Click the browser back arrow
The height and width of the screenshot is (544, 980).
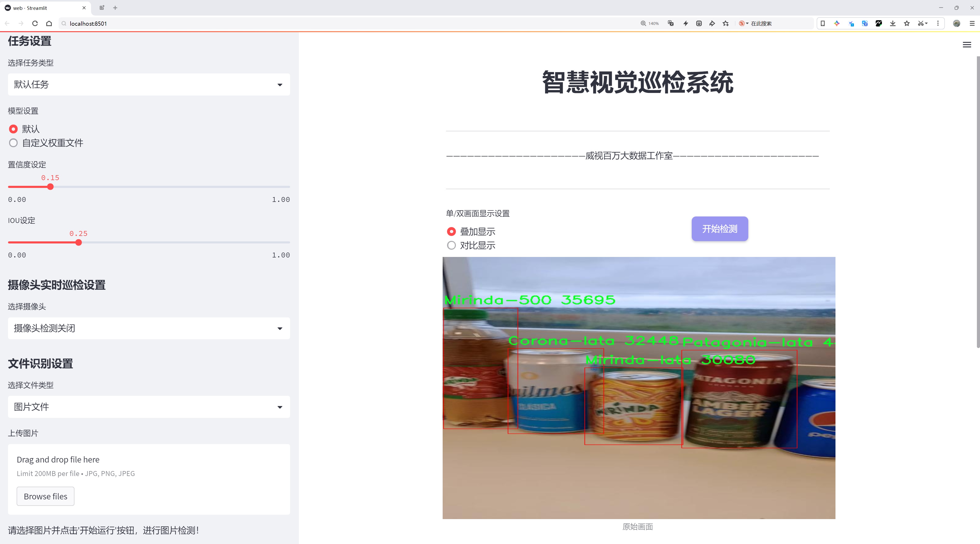click(x=7, y=24)
